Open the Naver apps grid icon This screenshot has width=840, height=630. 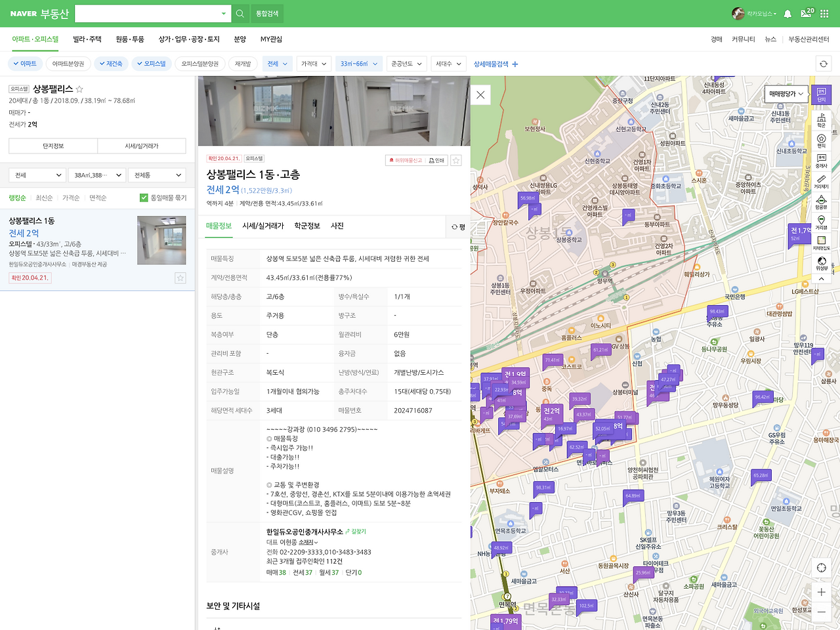[824, 14]
